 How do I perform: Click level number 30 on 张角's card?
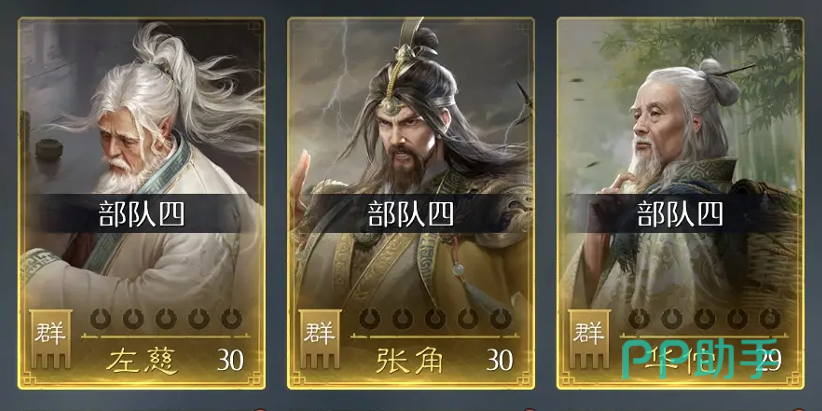pyautogui.click(x=500, y=360)
